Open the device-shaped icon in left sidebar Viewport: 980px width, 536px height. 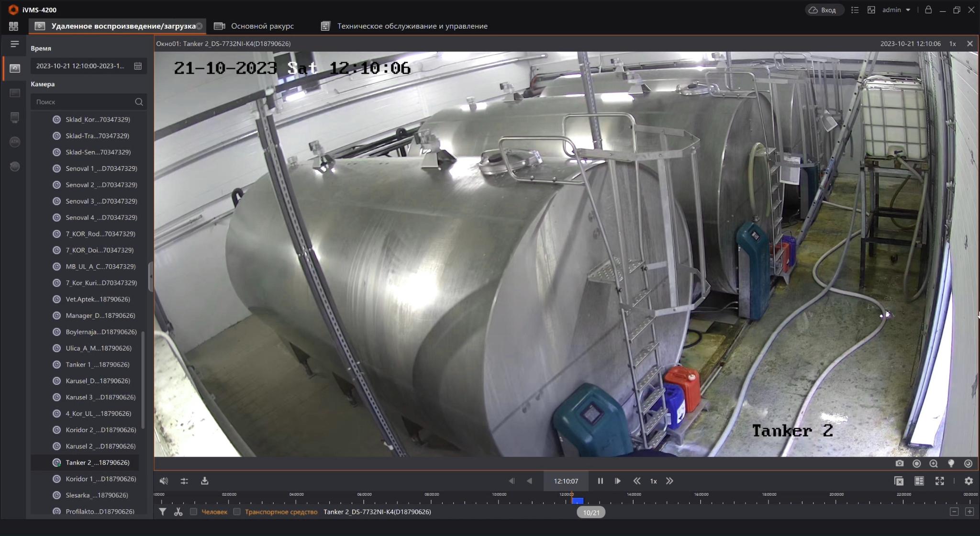tap(15, 118)
